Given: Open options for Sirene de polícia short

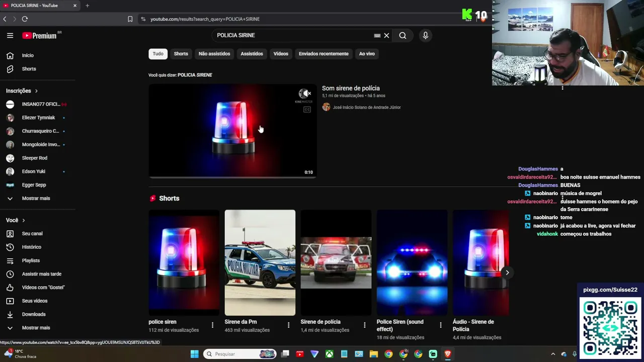Looking at the screenshot, I should pos(364,325).
